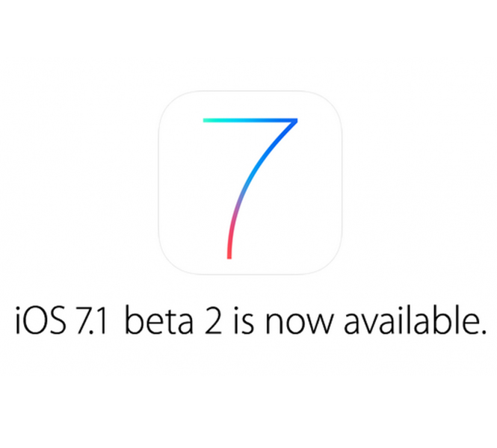Screen dimensions: 497x448
Task: Click the period ending the headline
Action: (483, 332)
